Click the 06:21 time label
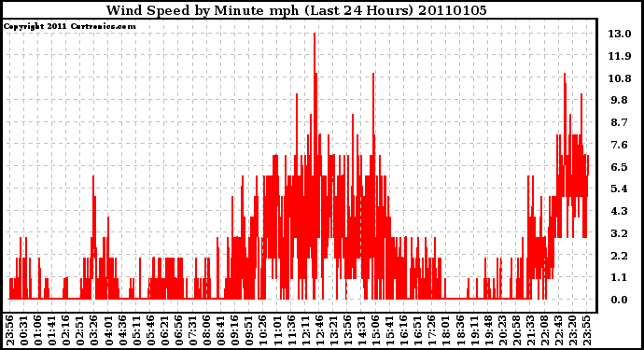The height and width of the screenshot is (350, 644). click(x=164, y=331)
